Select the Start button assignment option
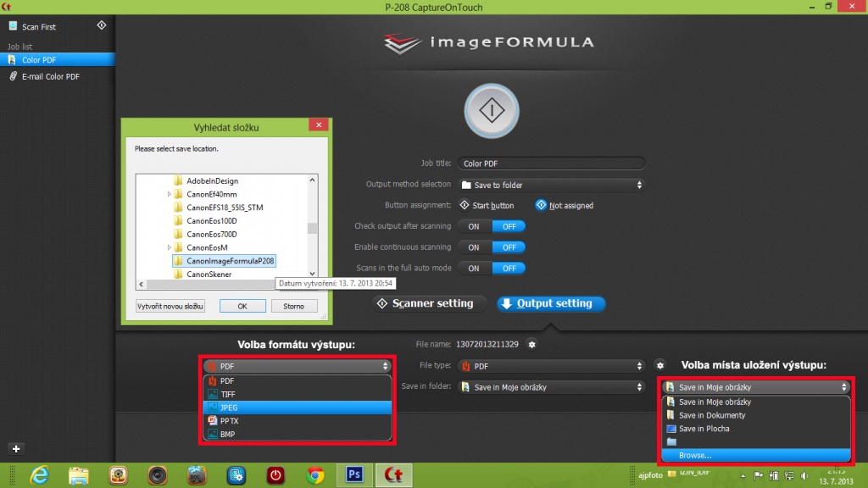868x488 pixels. pos(487,205)
